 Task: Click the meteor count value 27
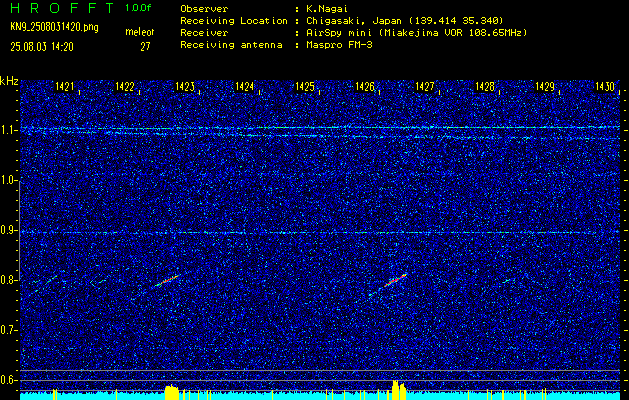145,47
